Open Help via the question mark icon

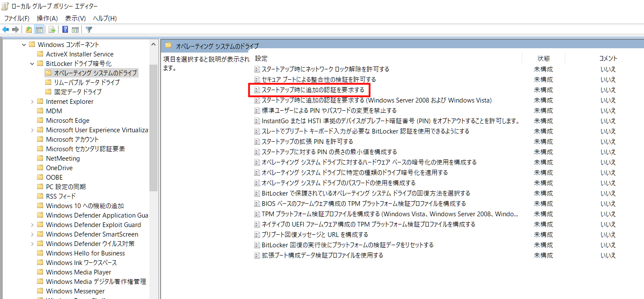[65, 30]
